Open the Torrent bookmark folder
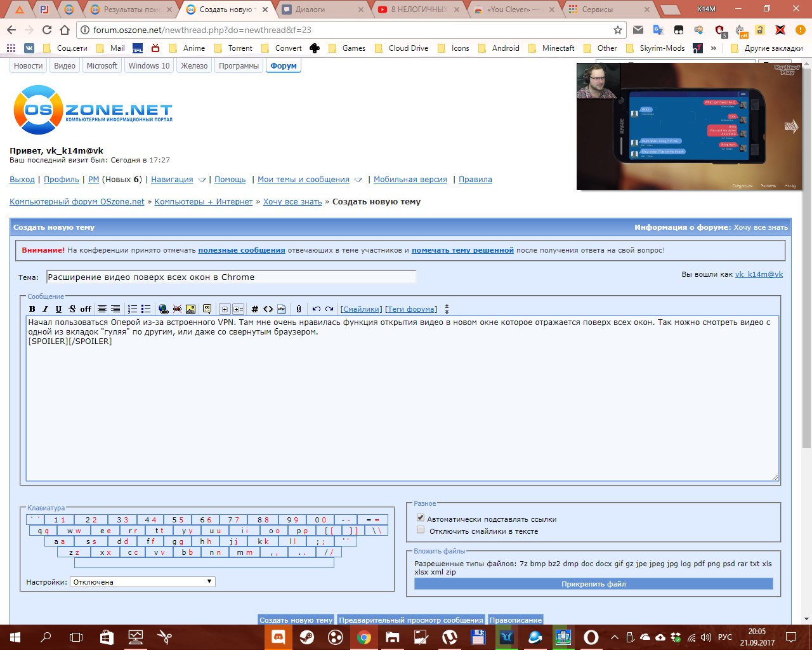This screenshot has height=650, width=812. pyautogui.click(x=233, y=48)
